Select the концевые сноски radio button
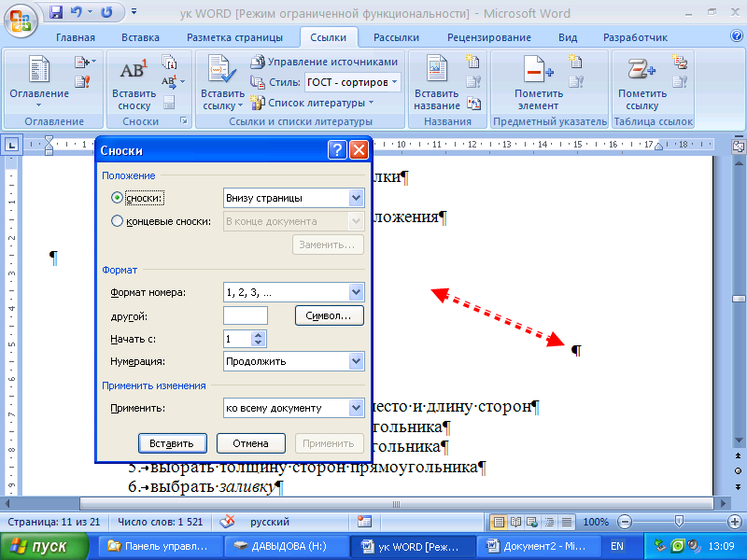Viewport: 747px width, 560px height. coord(117,220)
